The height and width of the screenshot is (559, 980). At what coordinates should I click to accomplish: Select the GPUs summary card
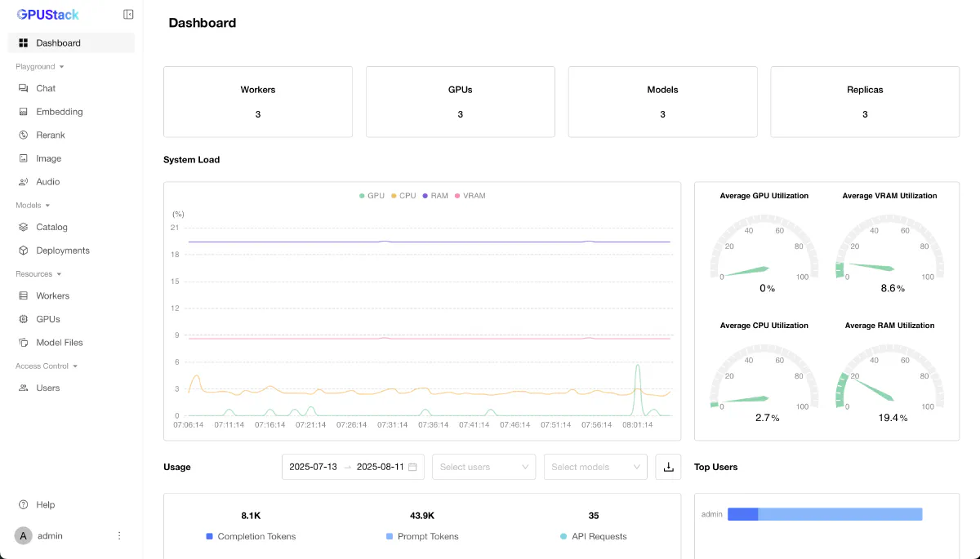[461, 102]
